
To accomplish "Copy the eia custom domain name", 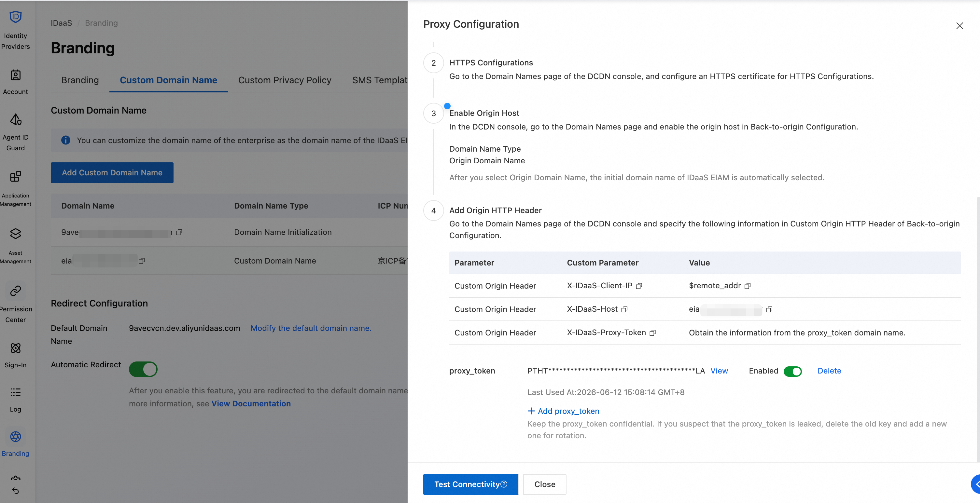I will click(x=142, y=261).
